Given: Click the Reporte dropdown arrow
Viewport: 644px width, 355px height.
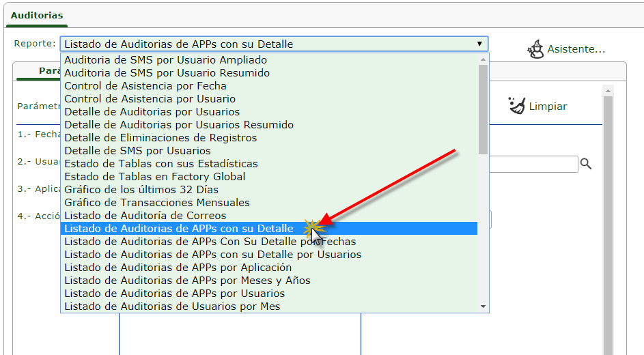Looking at the screenshot, I should [x=479, y=44].
